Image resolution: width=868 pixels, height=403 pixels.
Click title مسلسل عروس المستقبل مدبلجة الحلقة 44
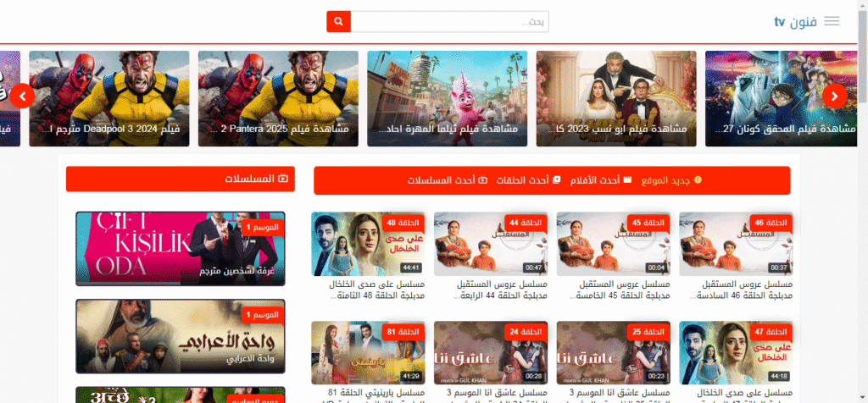tap(500, 290)
